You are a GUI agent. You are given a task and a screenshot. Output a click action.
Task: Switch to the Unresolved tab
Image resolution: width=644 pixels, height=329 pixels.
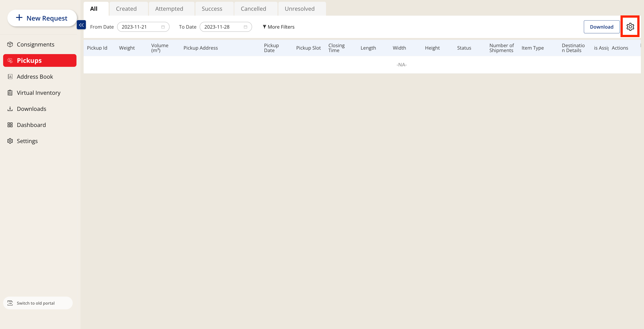coord(299,9)
